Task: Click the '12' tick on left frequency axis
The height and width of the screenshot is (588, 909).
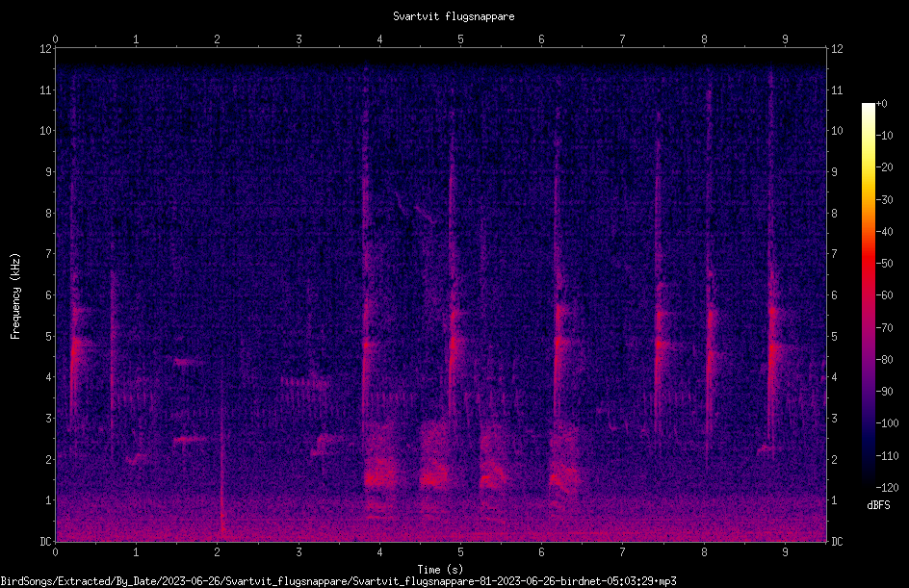Action: 45,49
